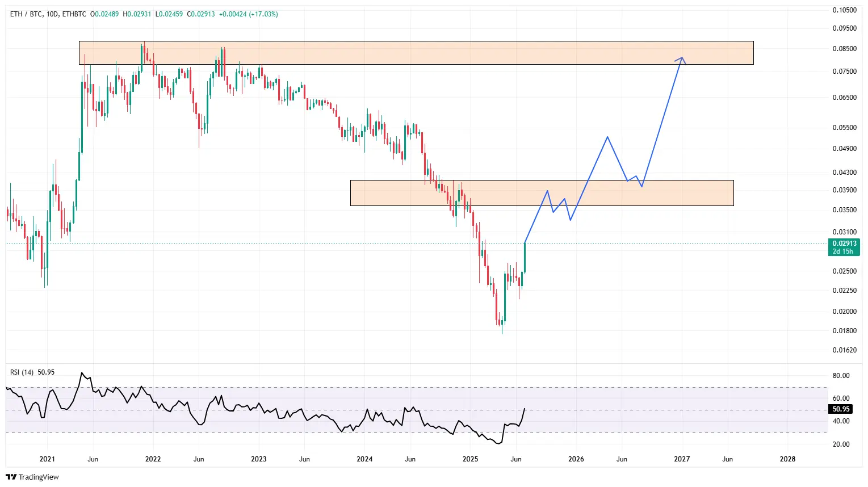The height and width of the screenshot is (487, 868).
Task: Click the 0.10500 price axis label
Action: [x=844, y=10]
